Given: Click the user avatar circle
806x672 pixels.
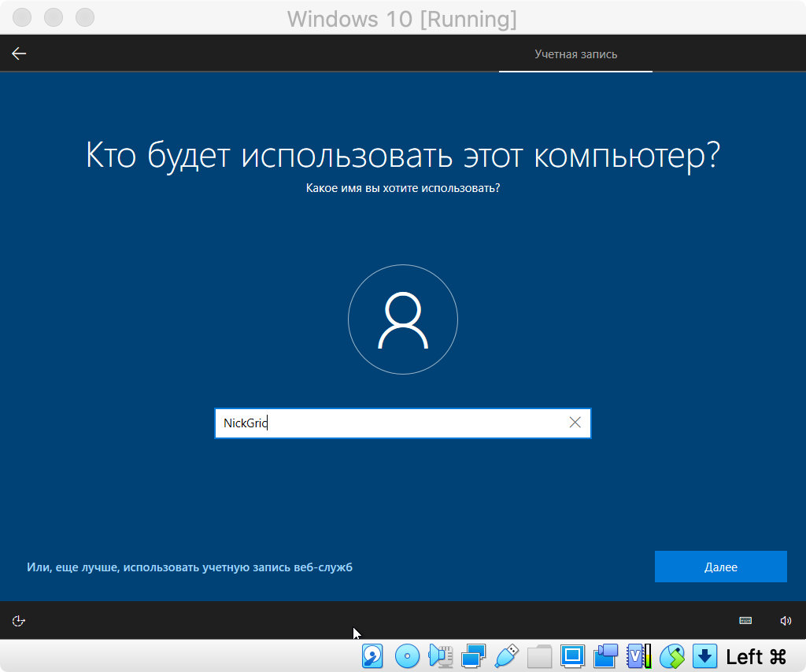Looking at the screenshot, I should pyautogui.click(x=403, y=319).
